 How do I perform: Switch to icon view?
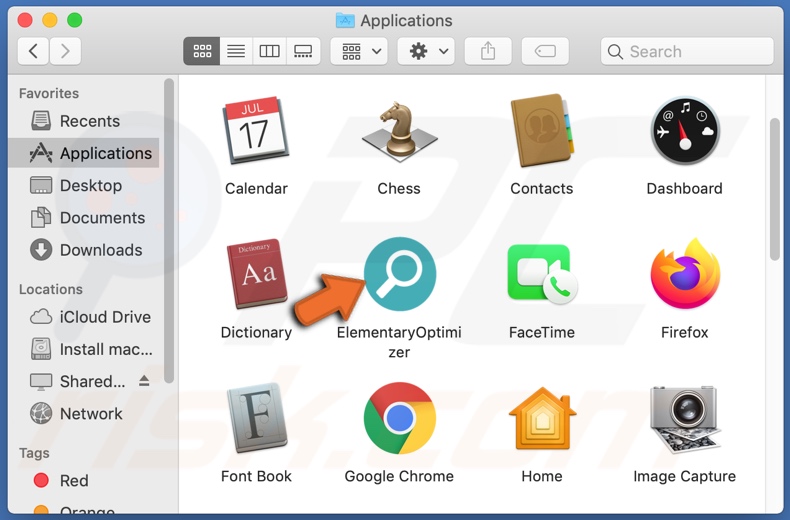pos(202,51)
